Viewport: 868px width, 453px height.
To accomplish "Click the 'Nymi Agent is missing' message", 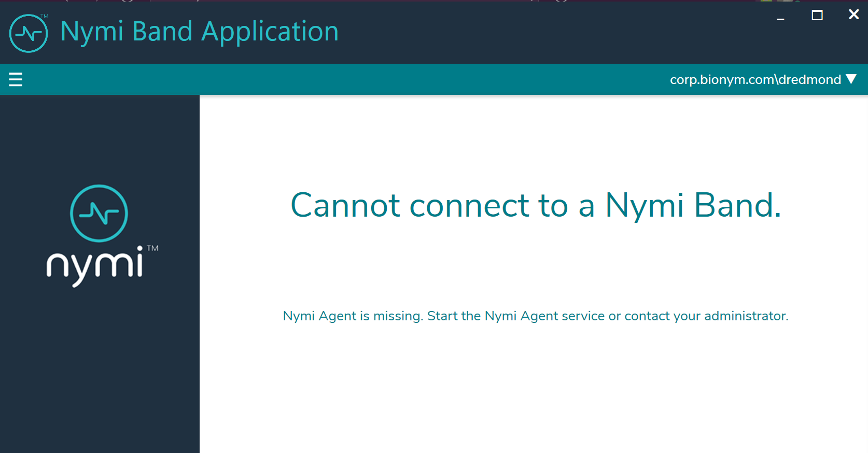I will [536, 316].
